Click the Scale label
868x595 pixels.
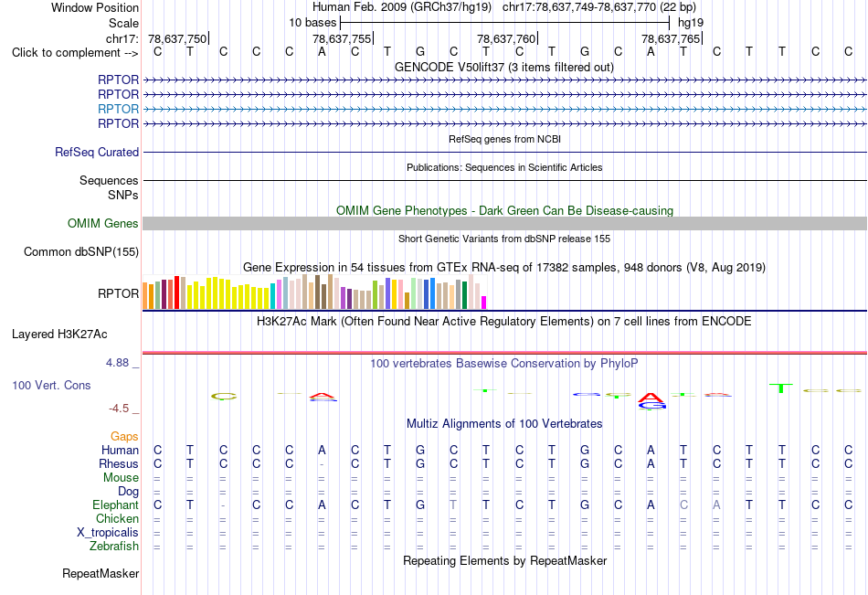(x=123, y=23)
